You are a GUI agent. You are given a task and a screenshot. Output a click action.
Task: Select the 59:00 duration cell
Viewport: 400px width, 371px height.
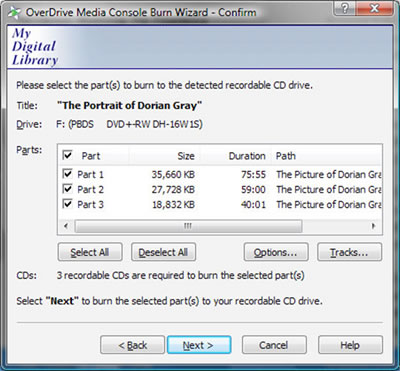pyautogui.click(x=253, y=189)
